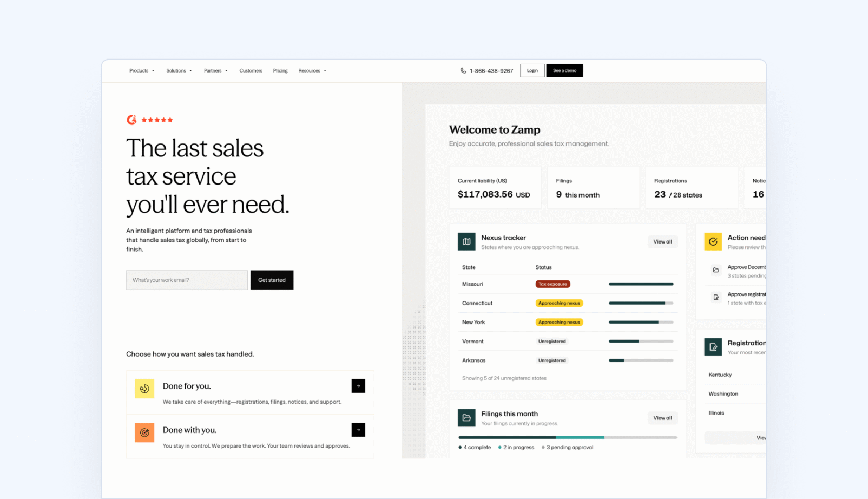Click View all in Filings this month

662,418
